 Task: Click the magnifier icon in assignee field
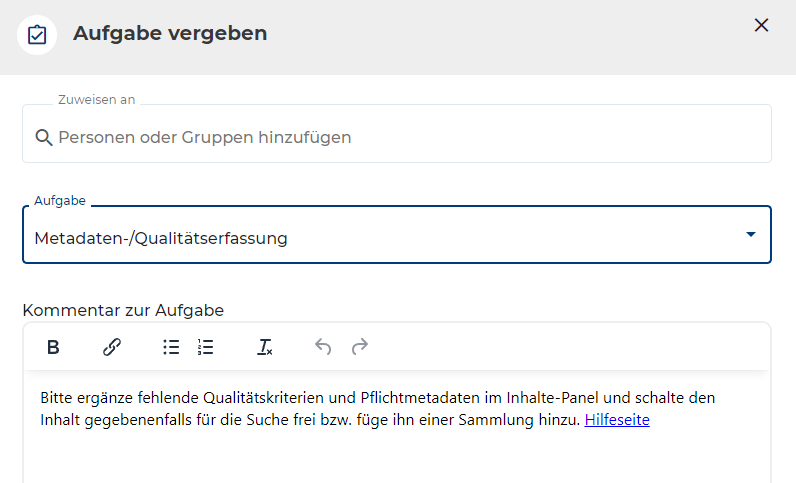pyautogui.click(x=43, y=137)
